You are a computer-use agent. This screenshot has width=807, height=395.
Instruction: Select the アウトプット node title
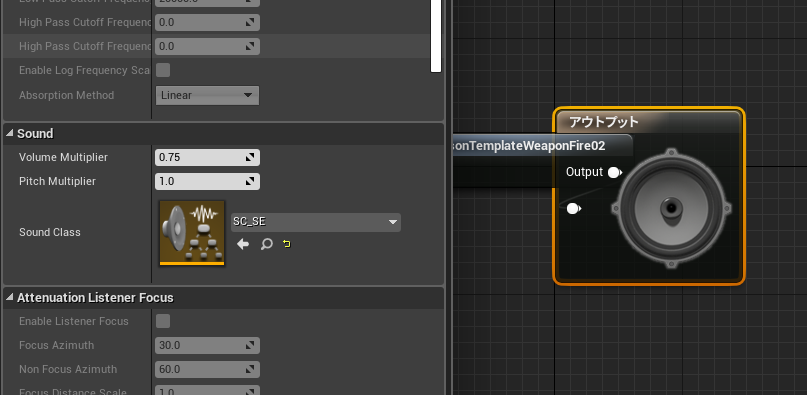[604, 122]
